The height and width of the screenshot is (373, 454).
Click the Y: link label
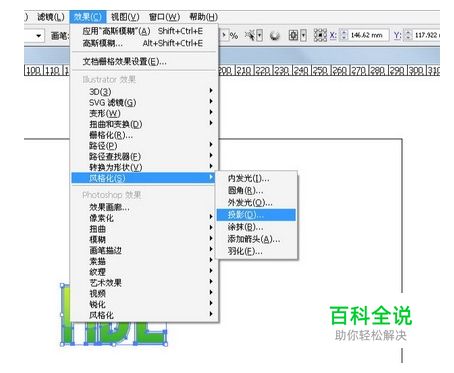tap(397, 35)
